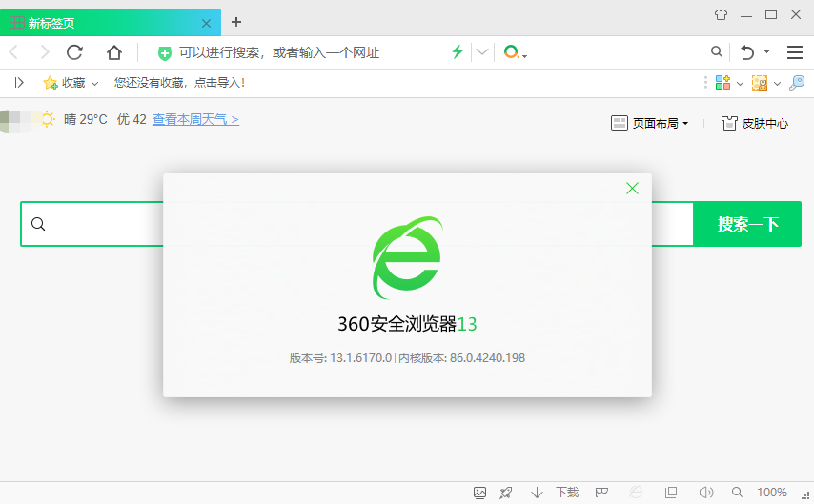
Task: Open a new tab with plus button
Action: [x=236, y=22]
